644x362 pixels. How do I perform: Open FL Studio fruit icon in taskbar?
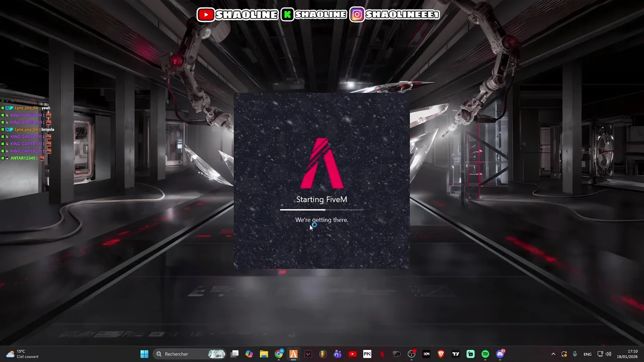(x=323, y=354)
